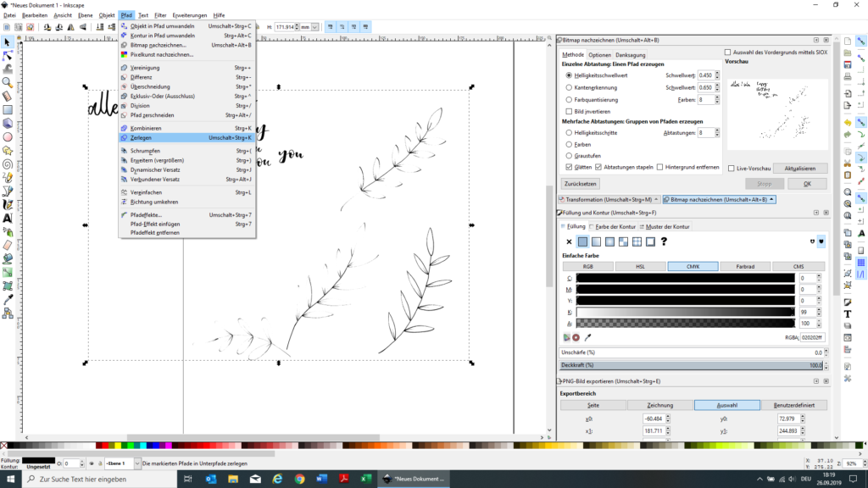Switch to the Optionen tab
Image resolution: width=868 pixels, height=488 pixels.
point(600,55)
